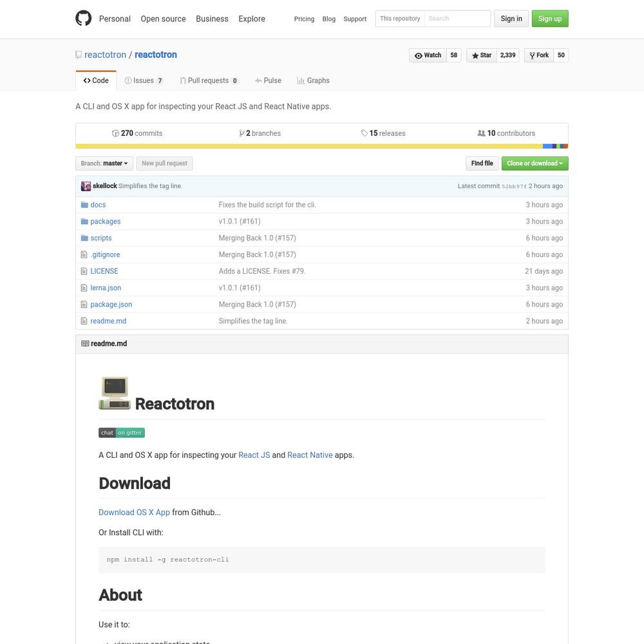Open the lerna.json file name link
This screenshot has height=644, width=644.
coord(106,288)
